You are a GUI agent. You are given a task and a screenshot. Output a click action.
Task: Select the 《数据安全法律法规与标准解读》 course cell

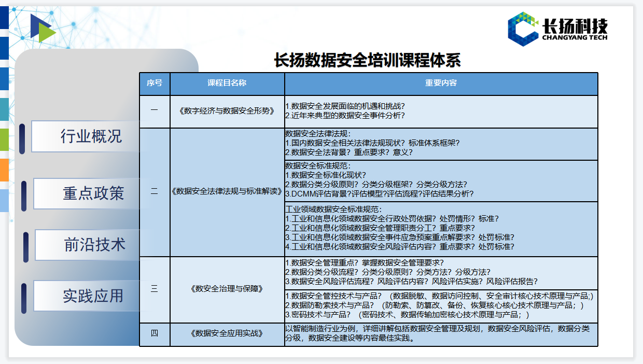coord(227,192)
